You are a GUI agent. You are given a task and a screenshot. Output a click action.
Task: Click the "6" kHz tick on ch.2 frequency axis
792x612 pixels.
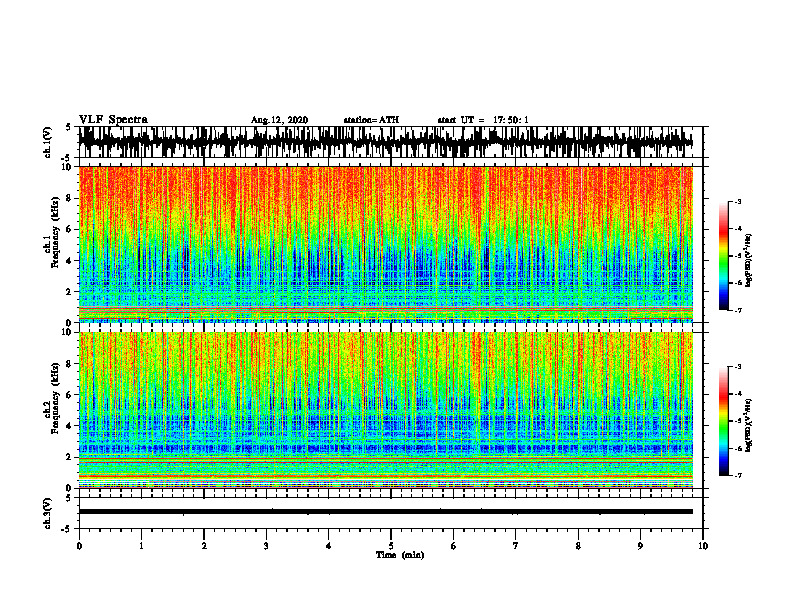70,395
